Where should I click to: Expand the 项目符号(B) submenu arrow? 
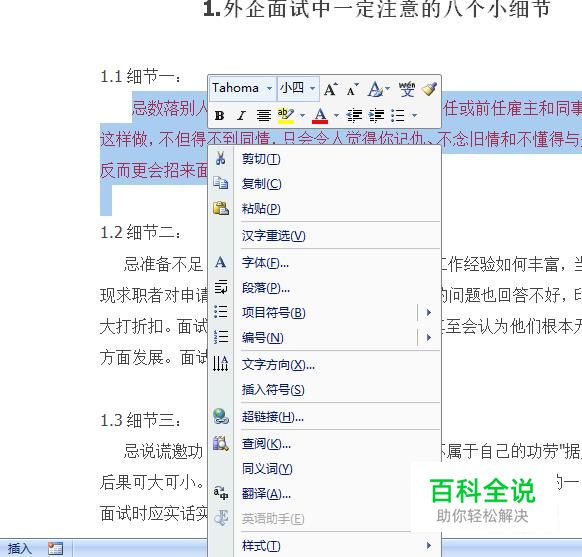pyautogui.click(x=429, y=312)
